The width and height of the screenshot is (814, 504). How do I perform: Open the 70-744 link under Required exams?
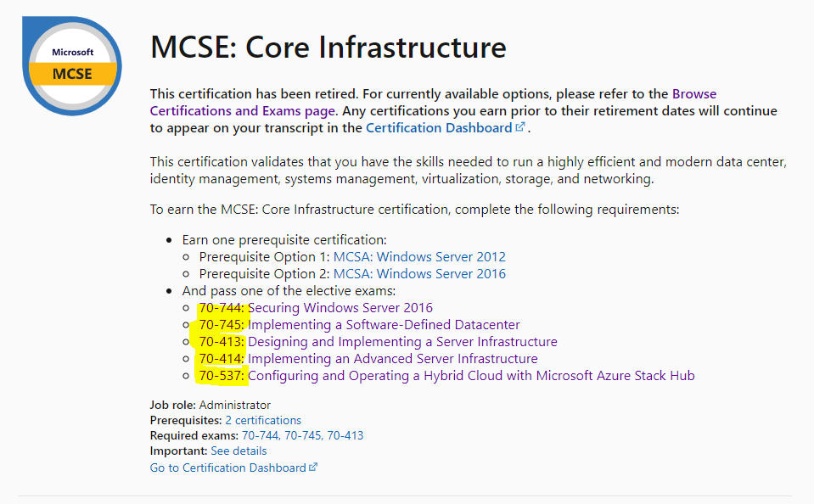[261, 435]
